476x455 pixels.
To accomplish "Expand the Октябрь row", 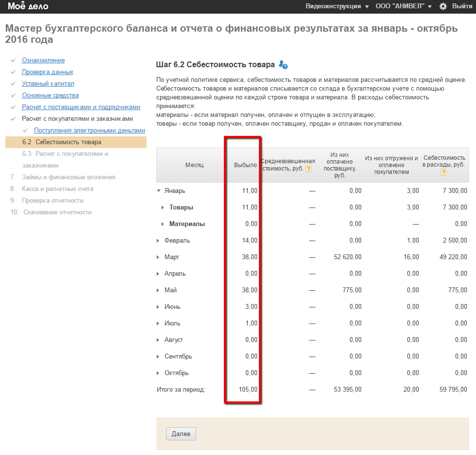I will point(159,373).
